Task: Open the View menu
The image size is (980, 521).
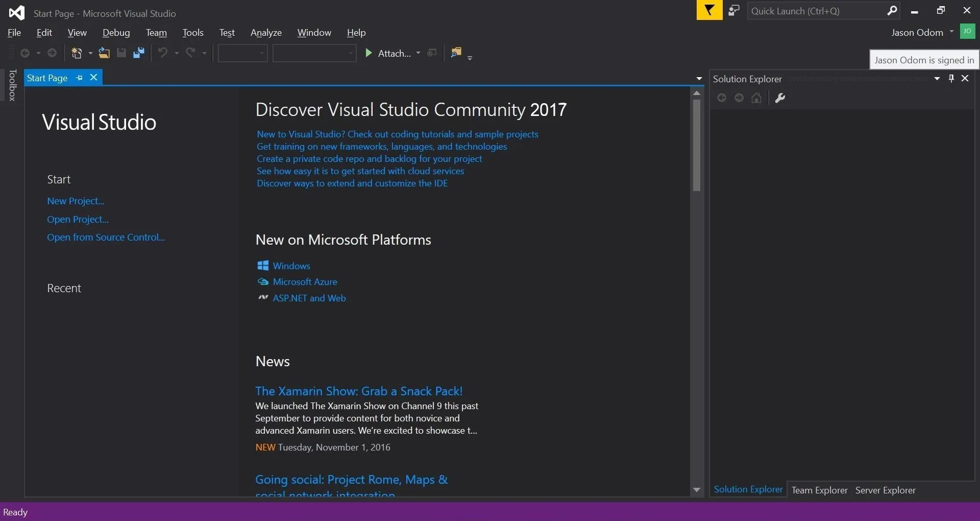Action: point(77,33)
